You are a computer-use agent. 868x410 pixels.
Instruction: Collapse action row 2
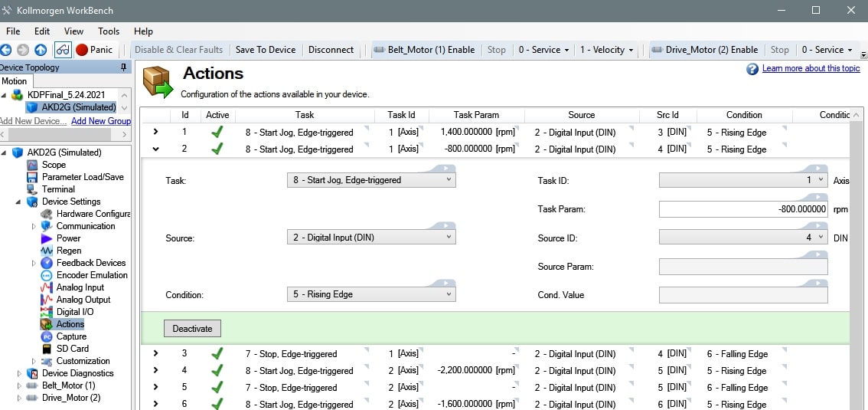[155, 149]
